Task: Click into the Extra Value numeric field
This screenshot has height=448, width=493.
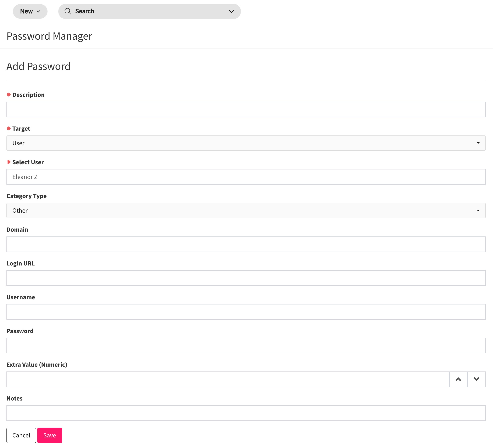Action: point(228,379)
